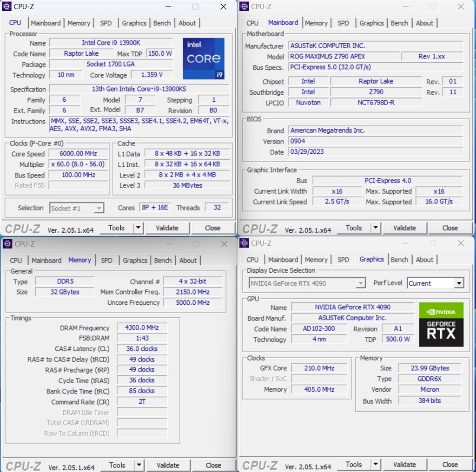Screen dimensions: 476x472
Task: Expand the Perf Level Current dropdown
Action: point(459,283)
